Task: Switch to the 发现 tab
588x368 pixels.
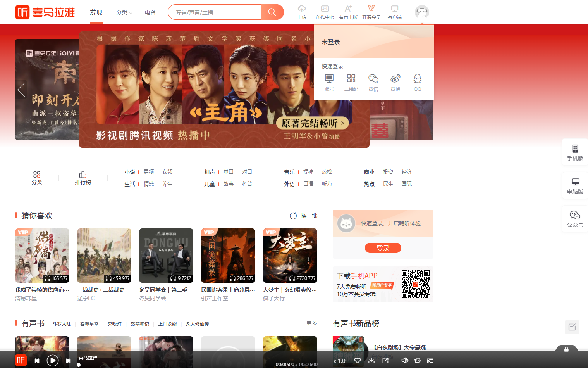Action: (x=96, y=12)
